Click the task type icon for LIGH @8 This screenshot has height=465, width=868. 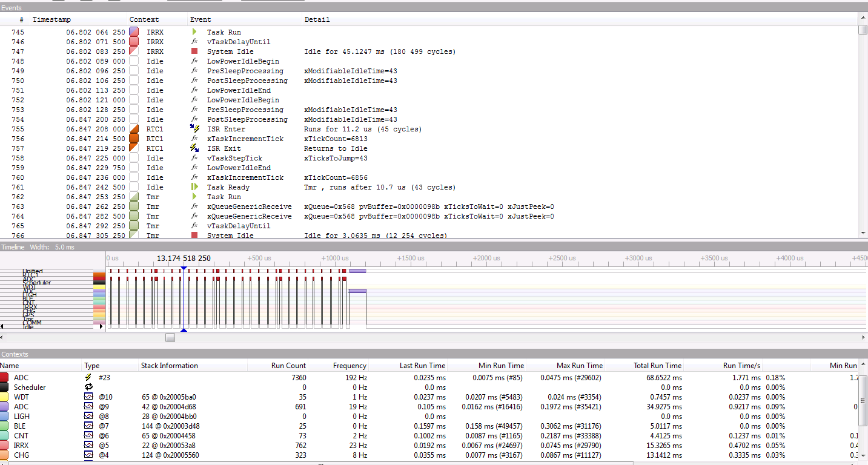click(88, 416)
